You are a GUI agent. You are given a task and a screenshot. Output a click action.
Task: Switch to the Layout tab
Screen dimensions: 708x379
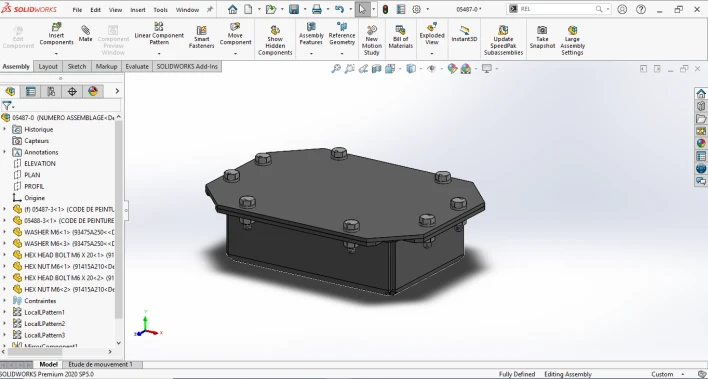(48, 66)
